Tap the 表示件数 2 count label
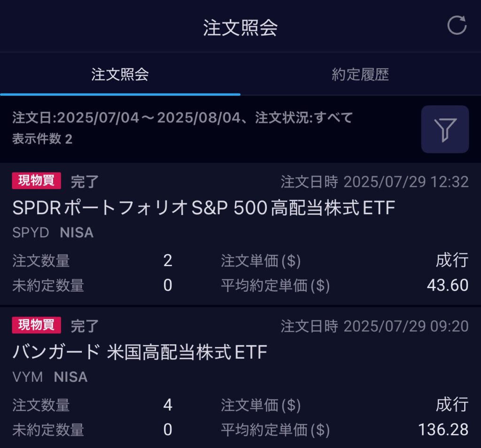The width and height of the screenshot is (481, 448). (x=42, y=139)
